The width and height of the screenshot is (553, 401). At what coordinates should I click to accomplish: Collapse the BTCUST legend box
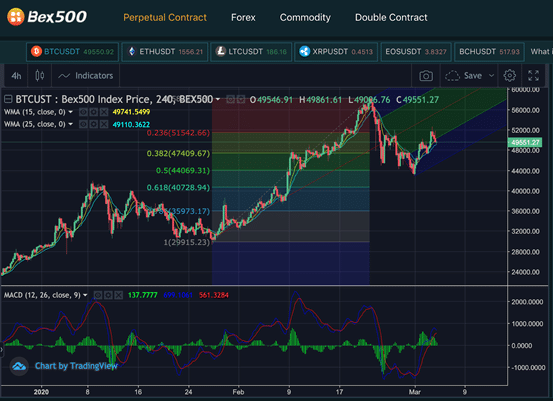pyautogui.click(x=8, y=99)
